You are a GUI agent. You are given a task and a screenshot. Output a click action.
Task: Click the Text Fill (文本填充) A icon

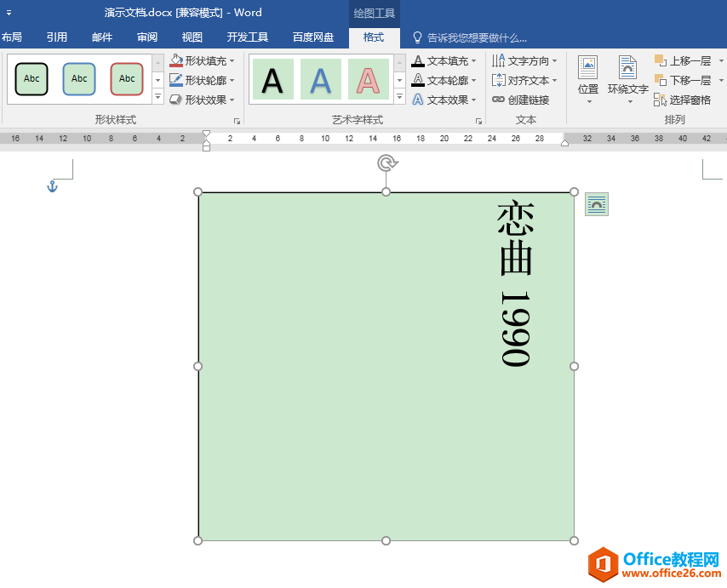[x=418, y=60]
